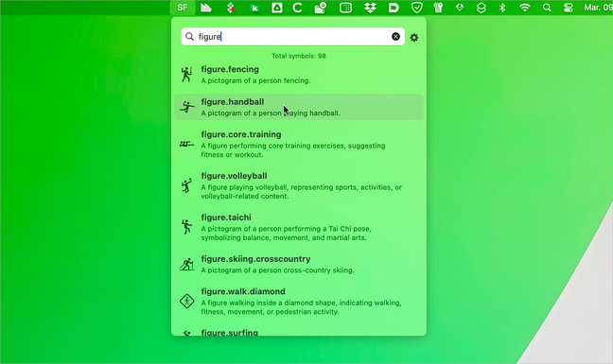Click the diamond gem menu bar icon
613x364 pixels.
point(460,8)
